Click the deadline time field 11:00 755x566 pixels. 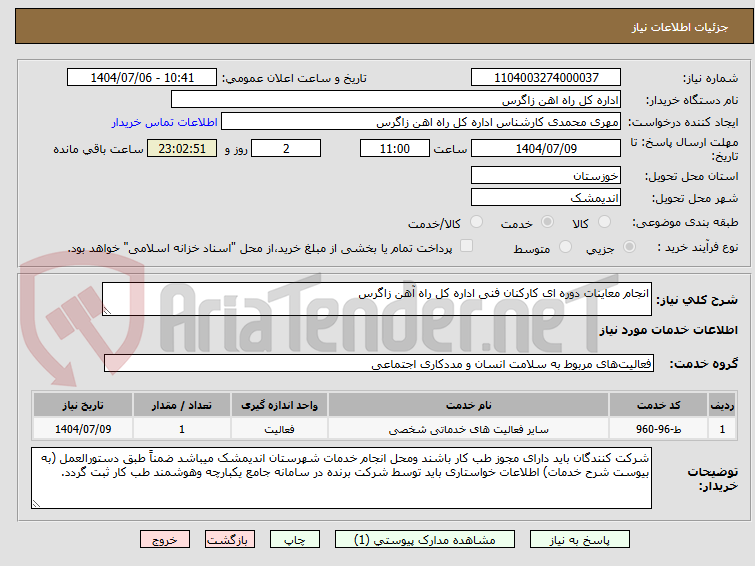point(395,148)
